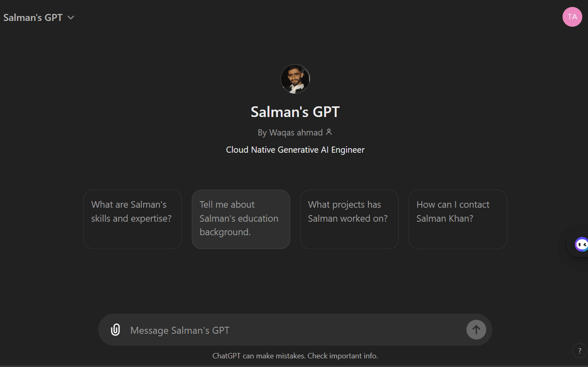Open the chat widget on the right edge
Viewport: 588px width, 367px height.
pos(582,245)
